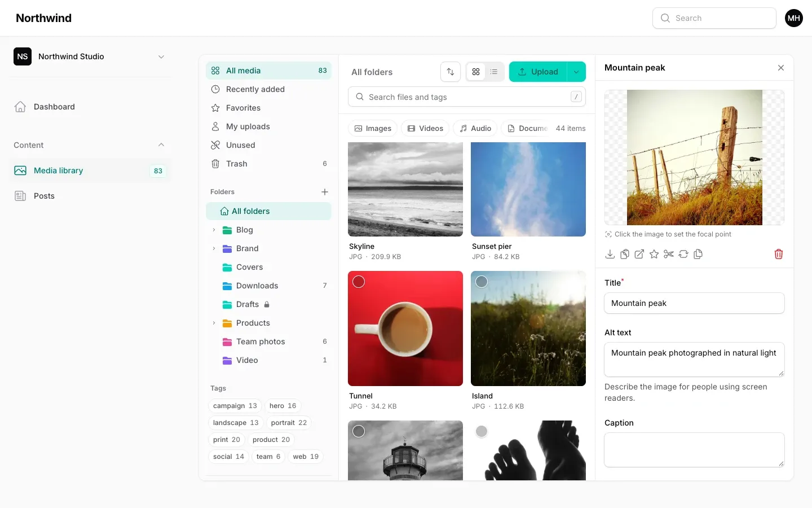This screenshot has height=508, width=812.
Task: Open Northwind Studio workspace dropdown
Action: click(x=90, y=56)
